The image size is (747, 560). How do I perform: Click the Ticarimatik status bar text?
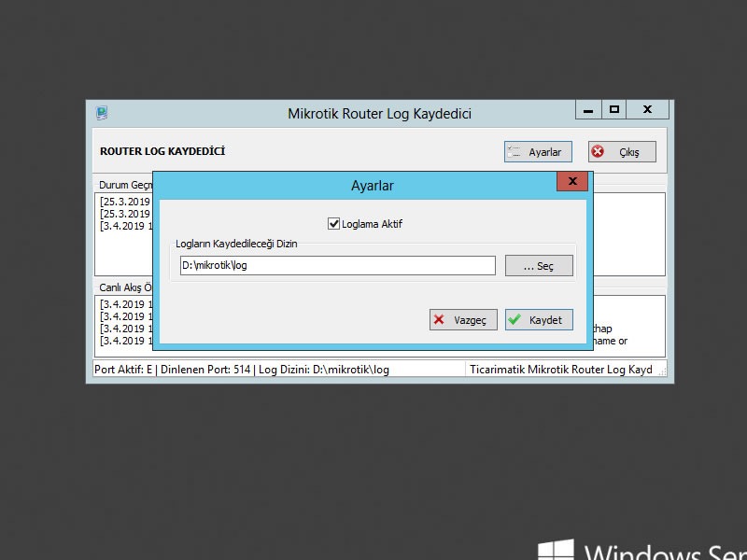click(560, 370)
